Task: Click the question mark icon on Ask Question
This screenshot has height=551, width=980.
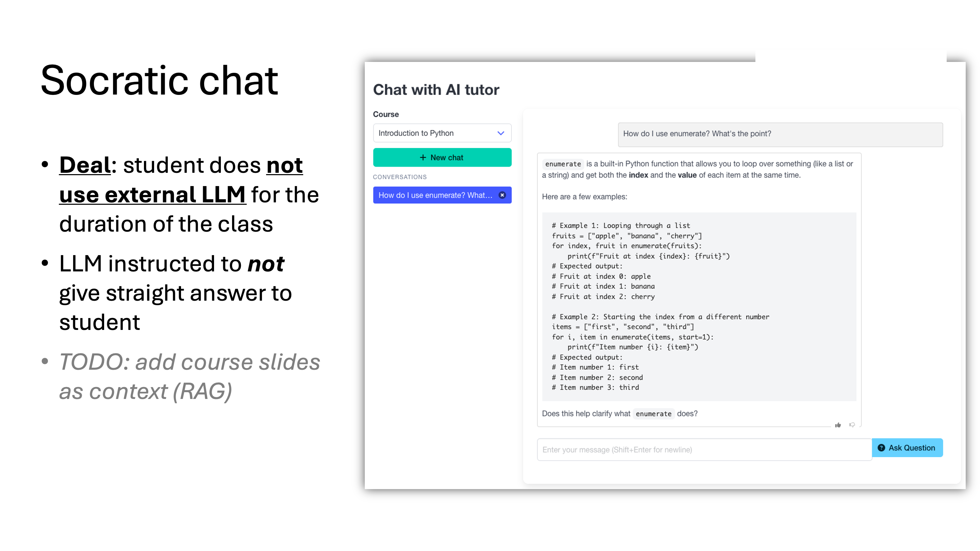Action: pyautogui.click(x=881, y=448)
